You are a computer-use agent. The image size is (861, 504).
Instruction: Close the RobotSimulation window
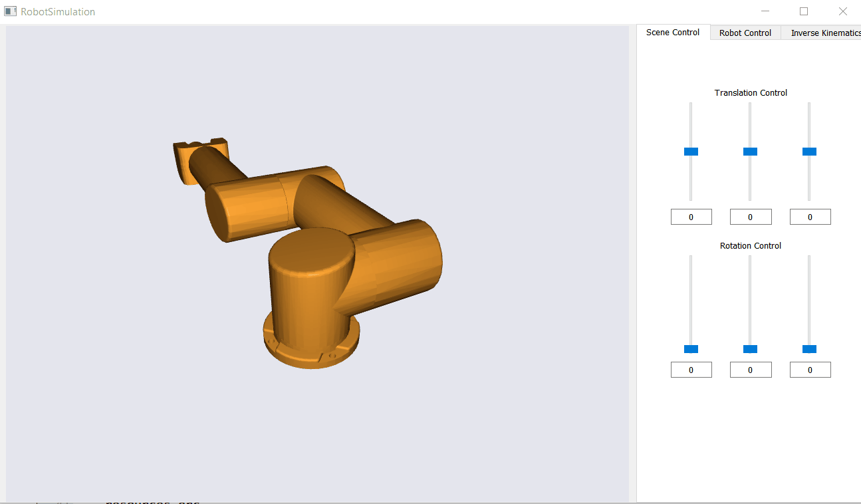click(x=842, y=11)
